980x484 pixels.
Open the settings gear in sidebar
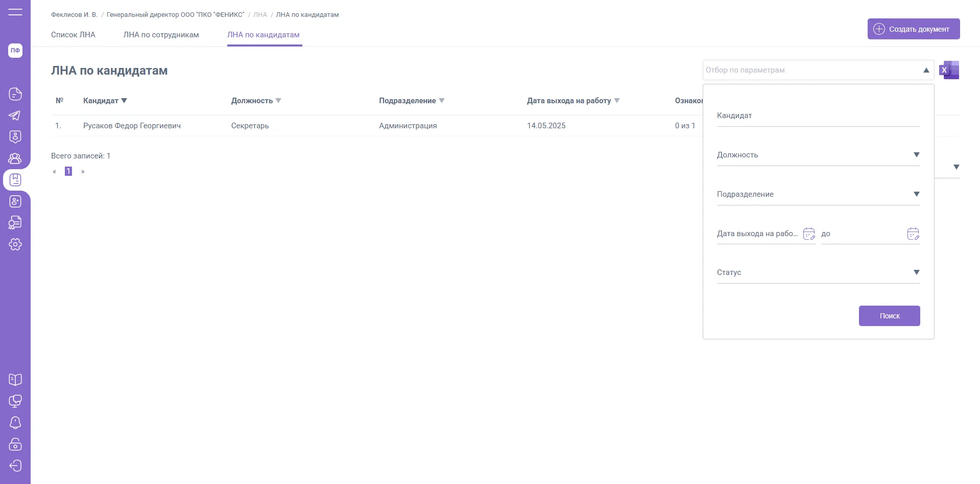click(15, 244)
